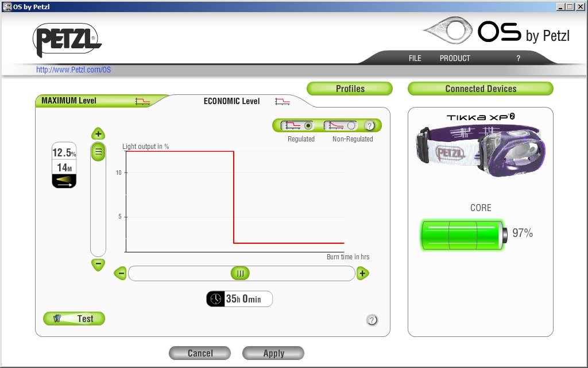Click the plus icon above the light output slider
The width and height of the screenshot is (588, 368).
point(98,133)
